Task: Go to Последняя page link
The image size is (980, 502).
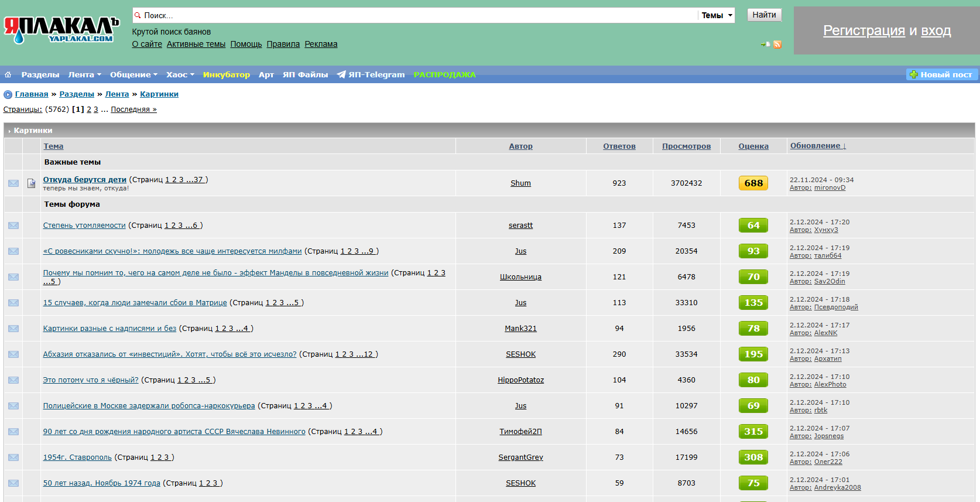Action: (x=133, y=110)
